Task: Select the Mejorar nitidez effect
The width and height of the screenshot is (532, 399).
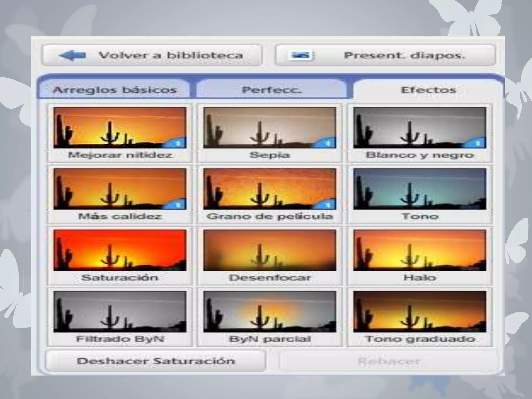Action: [120, 128]
